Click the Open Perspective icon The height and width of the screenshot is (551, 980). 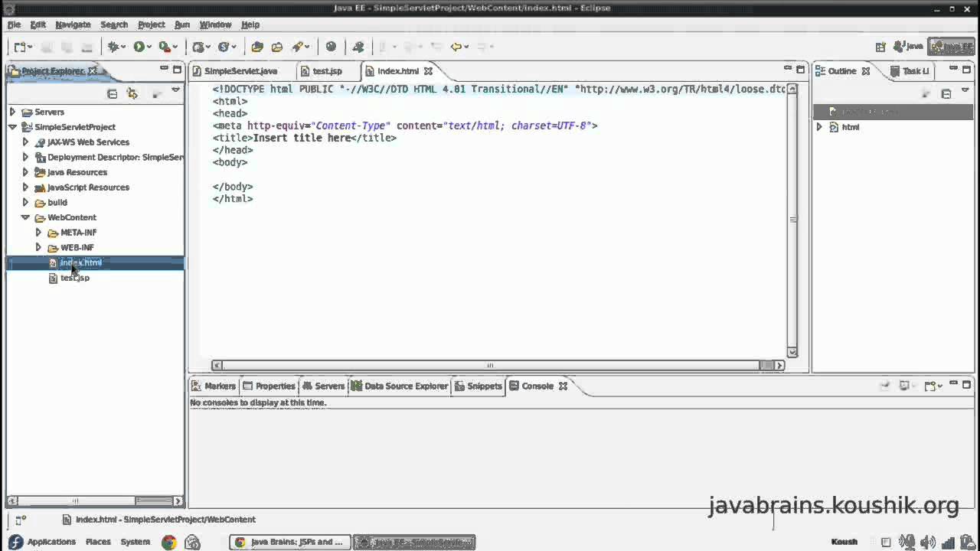click(880, 47)
